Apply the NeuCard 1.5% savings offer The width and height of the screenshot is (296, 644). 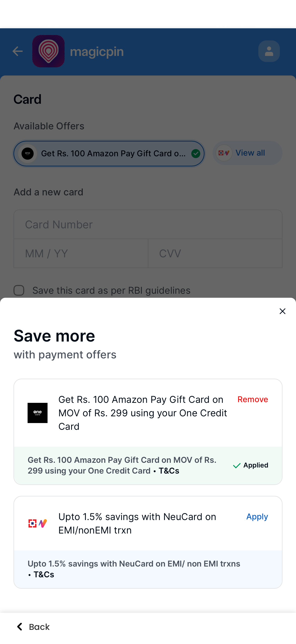[x=257, y=517]
